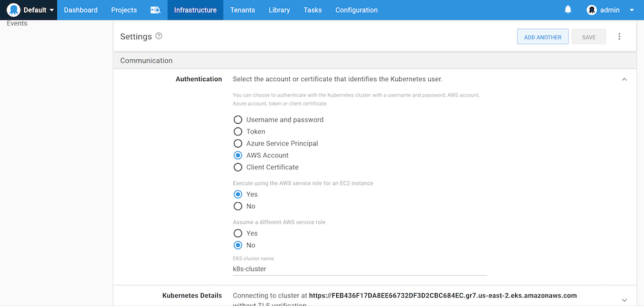This screenshot has width=644, height=306.
Task: Open the Events link in sidebar
Action: coord(17,23)
